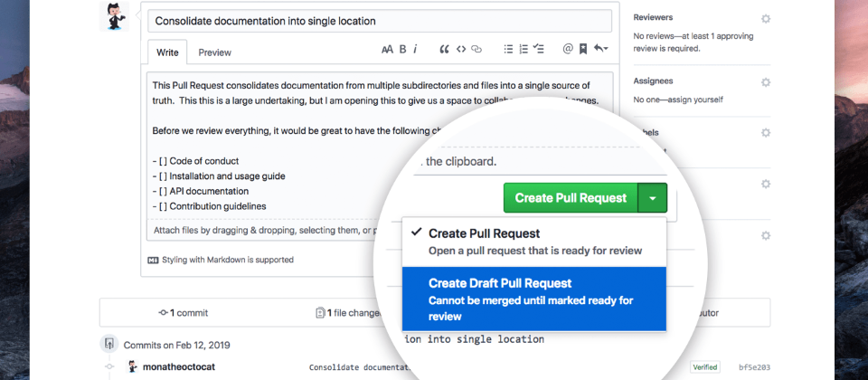Click the gear below the Labels section
The height and width of the screenshot is (380, 868).
[x=766, y=184]
